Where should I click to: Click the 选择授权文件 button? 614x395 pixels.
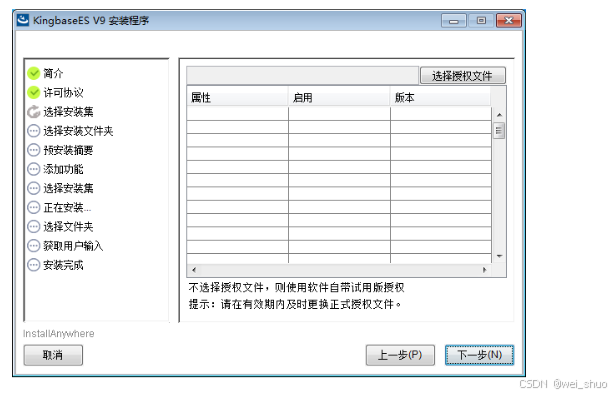[462, 76]
